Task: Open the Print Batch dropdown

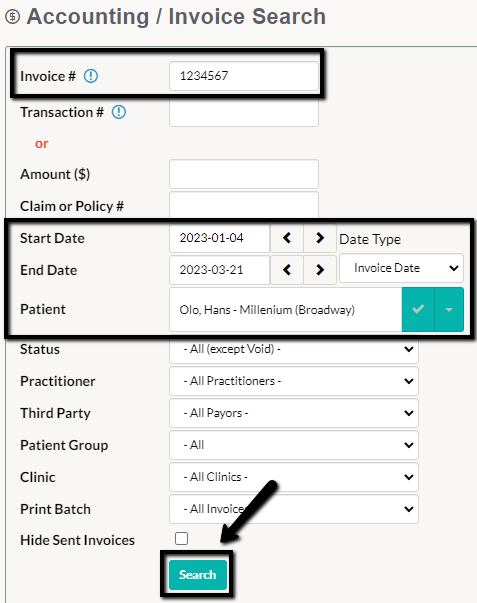Action: coord(294,509)
